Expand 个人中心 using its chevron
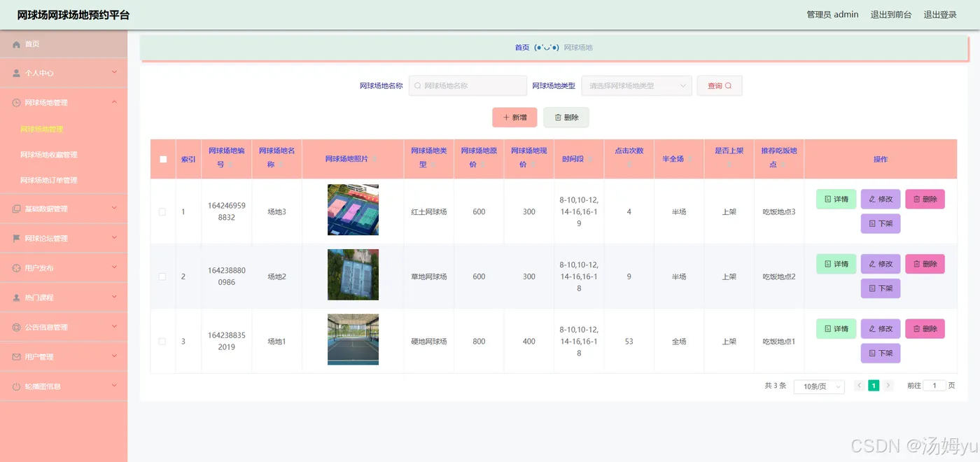Image resolution: width=980 pixels, height=462 pixels. coord(114,72)
